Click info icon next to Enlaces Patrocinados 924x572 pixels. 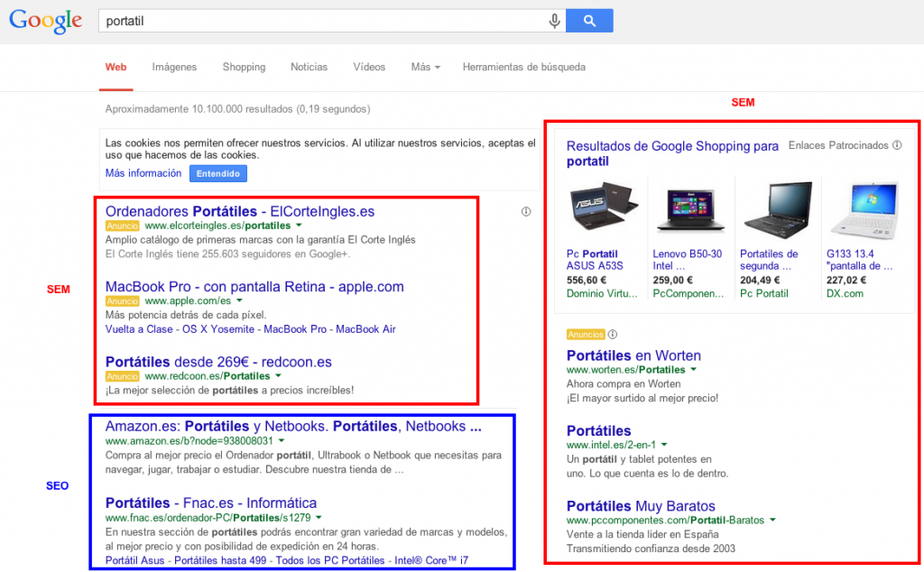click(897, 145)
